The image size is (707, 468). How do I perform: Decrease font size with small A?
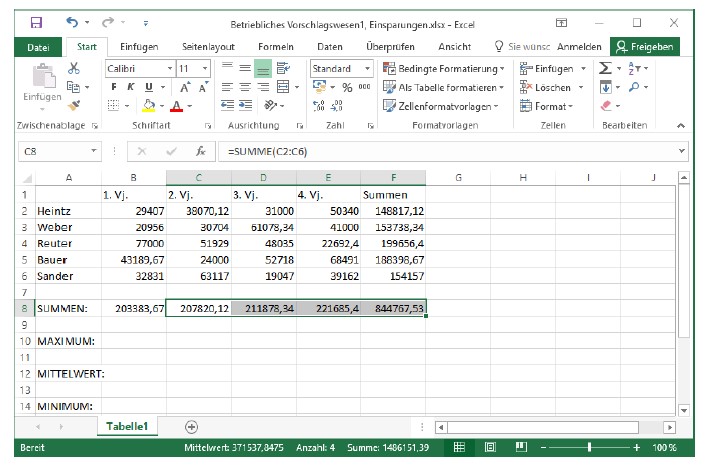(203, 87)
